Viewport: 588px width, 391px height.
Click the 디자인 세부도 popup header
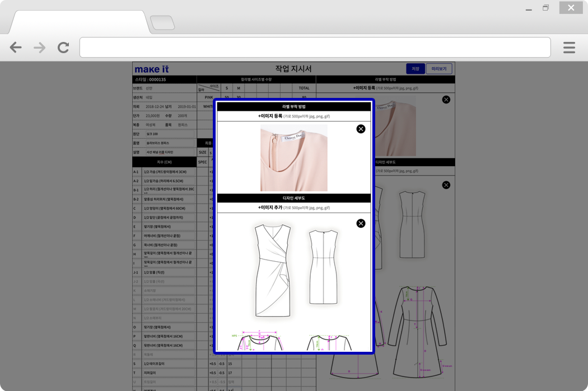(294, 198)
